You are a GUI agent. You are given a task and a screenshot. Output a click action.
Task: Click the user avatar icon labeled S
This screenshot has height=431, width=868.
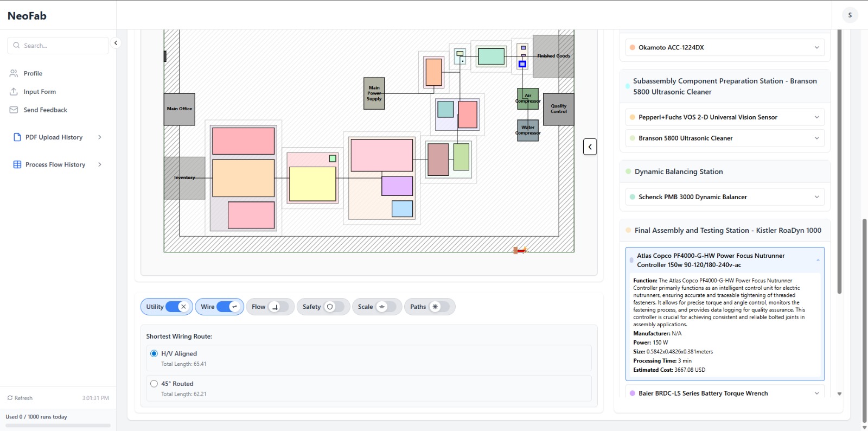pyautogui.click(x=850, y=15)
